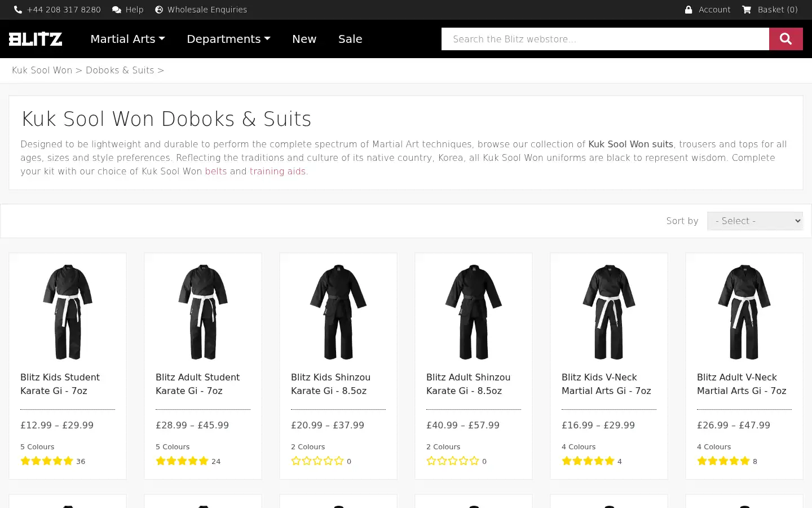Open Blitz Adult V-Neck Gi image
The height and width of the screenshot is (508, 812).
coord(744,312)
